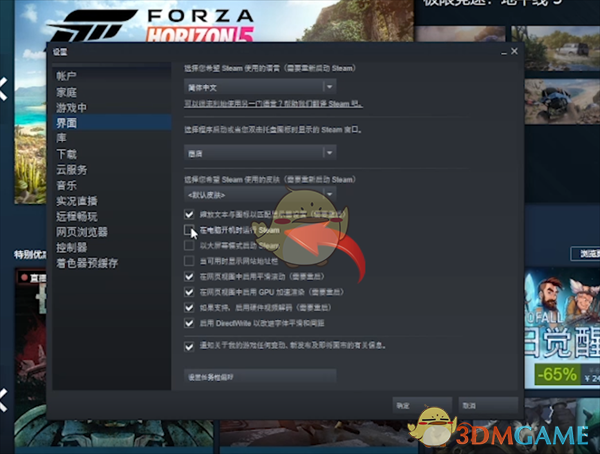Toggle the DirectWrite font smoothing checkbox

[189, 323]
